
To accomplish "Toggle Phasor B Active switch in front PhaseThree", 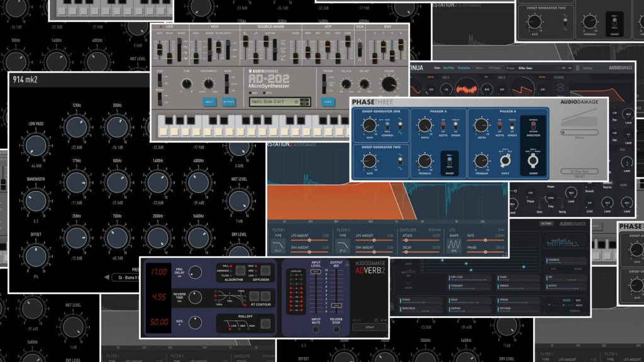I will [x=499, y=126].
